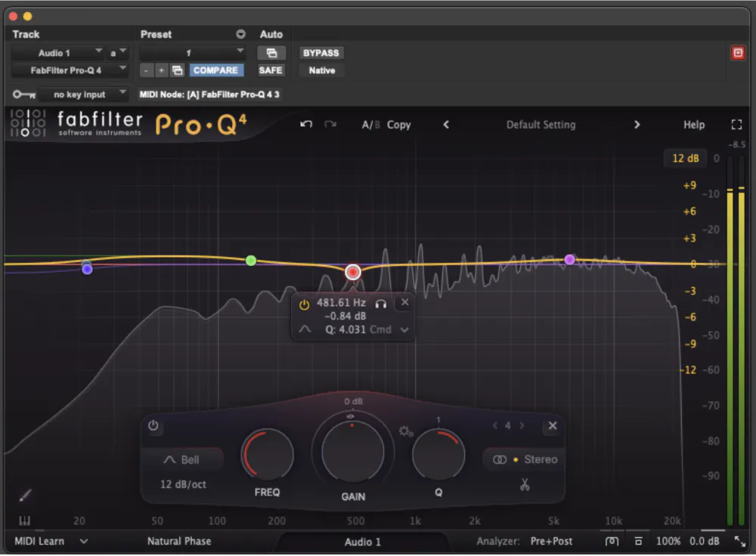This screenshot has height=556, width=756.
Task: Select the green EQ band node
Action: [x=251, y=261]
